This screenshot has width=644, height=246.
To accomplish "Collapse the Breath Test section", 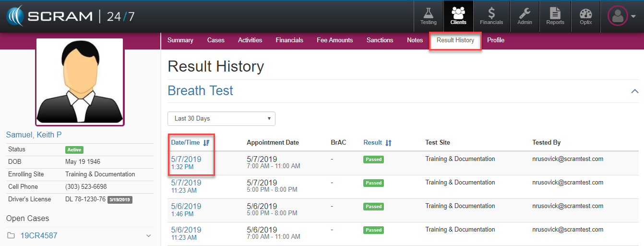I will (634, 91).
